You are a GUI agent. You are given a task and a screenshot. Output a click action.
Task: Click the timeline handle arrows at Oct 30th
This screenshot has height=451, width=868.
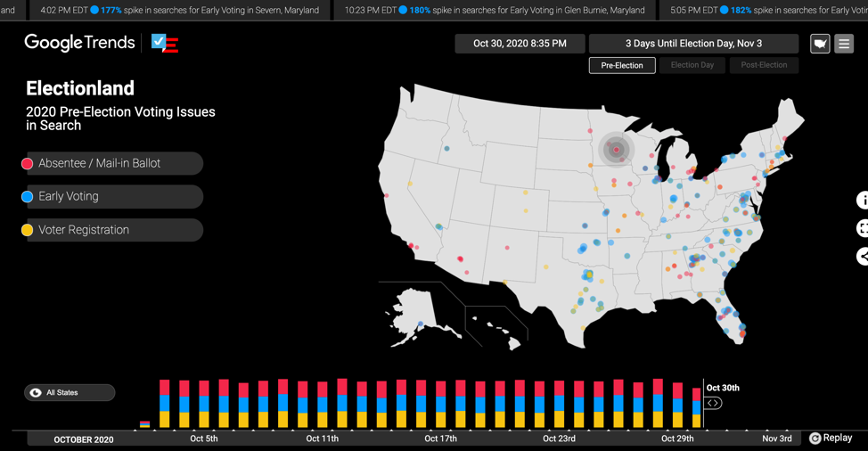click(x=713, y=403)
